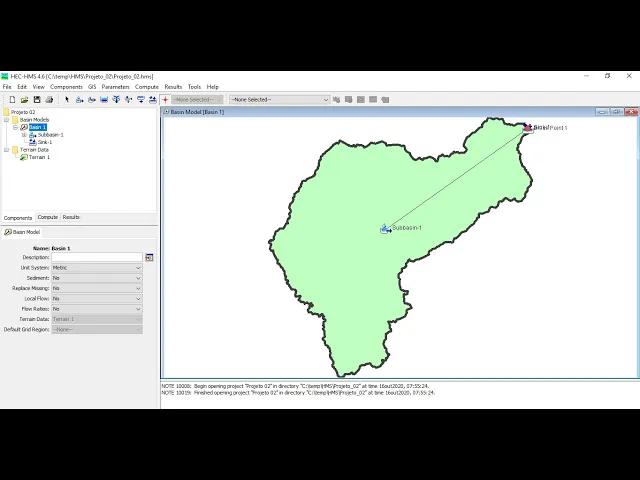Screen dimensions: 640x480
Task: Restore the Basin Model inner window
Action: 616,111
